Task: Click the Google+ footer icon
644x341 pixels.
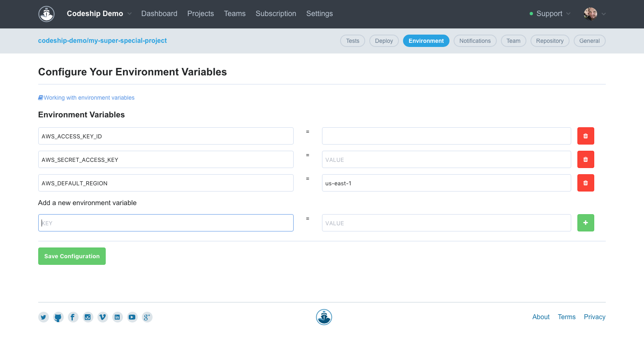Action: coord(147,317)
